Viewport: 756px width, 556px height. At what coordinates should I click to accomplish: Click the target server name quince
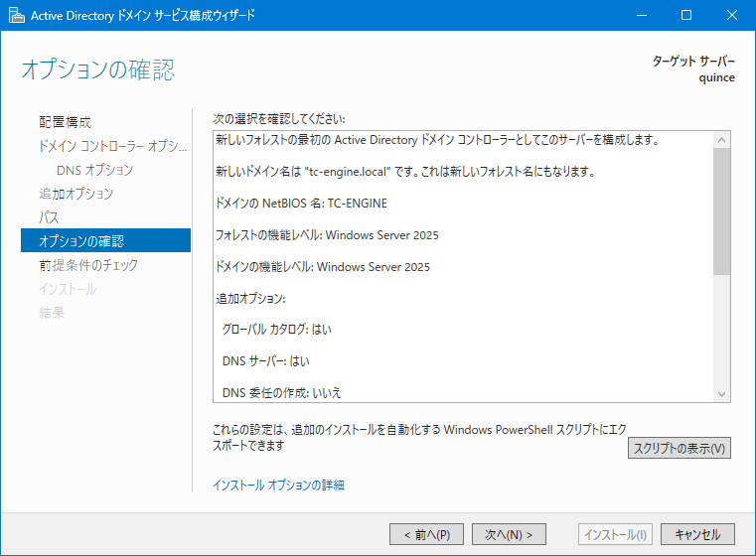tap(717, 77)
